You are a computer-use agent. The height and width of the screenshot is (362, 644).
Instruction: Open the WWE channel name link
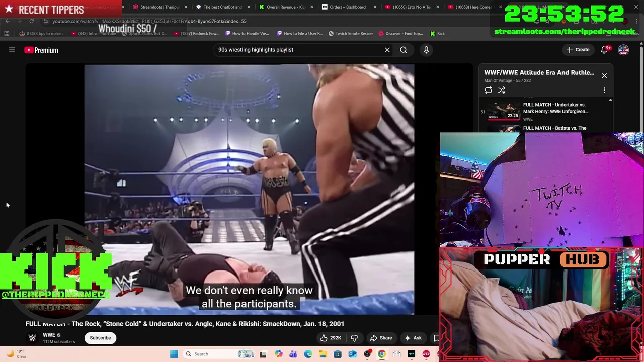tap(49, 335)
